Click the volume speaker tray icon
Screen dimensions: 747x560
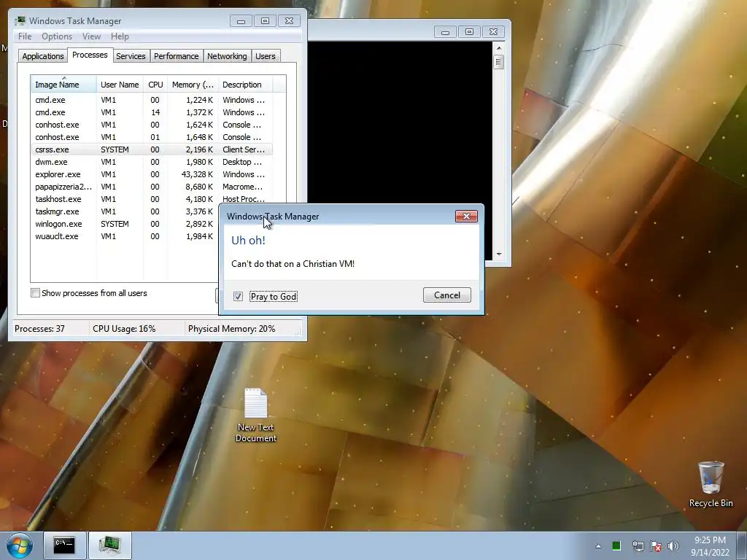click(x=673, y=546)
